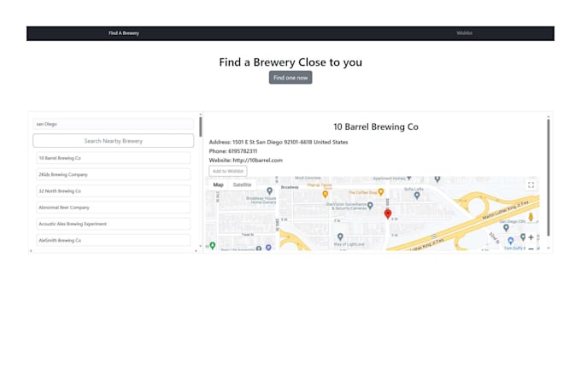Click the Sofia Lofts map pin
This screenshot has height=392, width=581.
click(x=417, y=195)
